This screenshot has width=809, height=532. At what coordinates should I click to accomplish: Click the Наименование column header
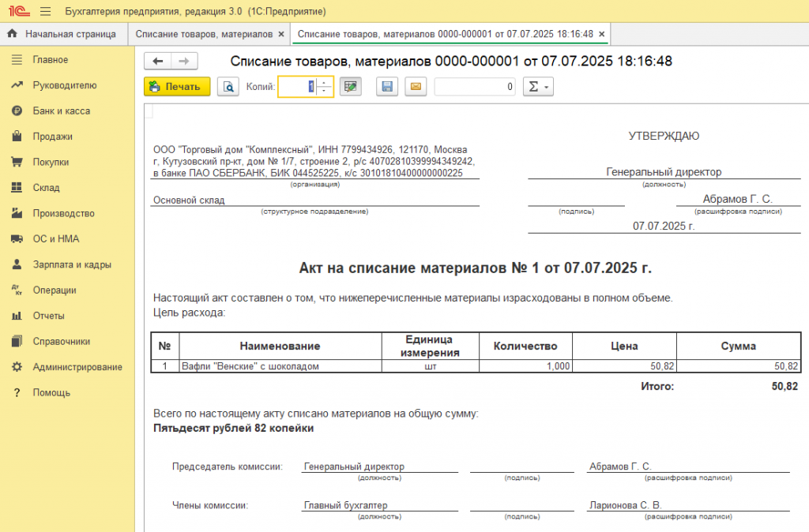(x=280, y=346)
